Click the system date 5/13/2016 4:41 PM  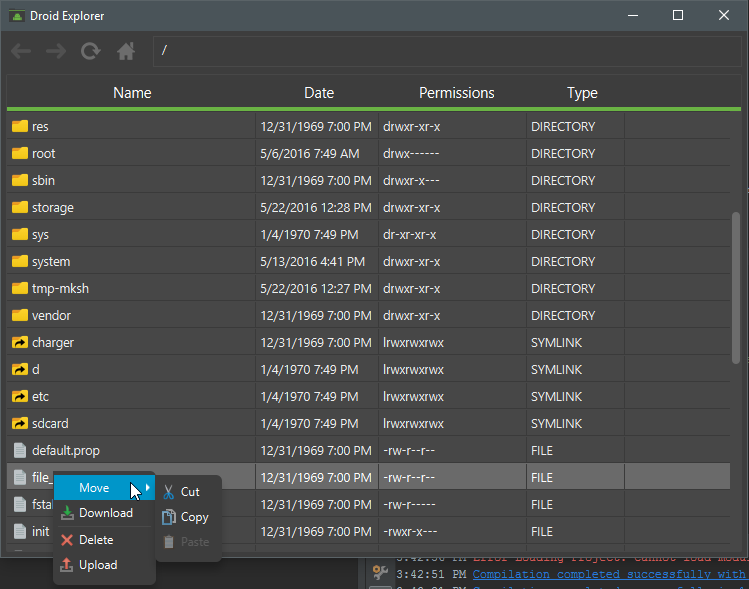click(312, 261)
